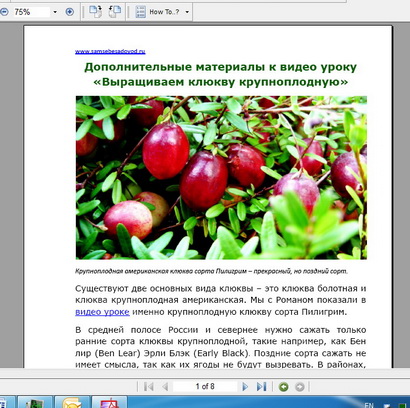Expand the How To..? dropdown arrow

point(187,12)
